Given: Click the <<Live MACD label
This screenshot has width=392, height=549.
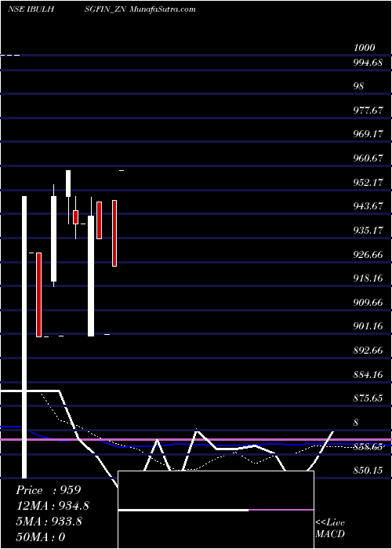Looking at the screenshot, I should point(330,529).
